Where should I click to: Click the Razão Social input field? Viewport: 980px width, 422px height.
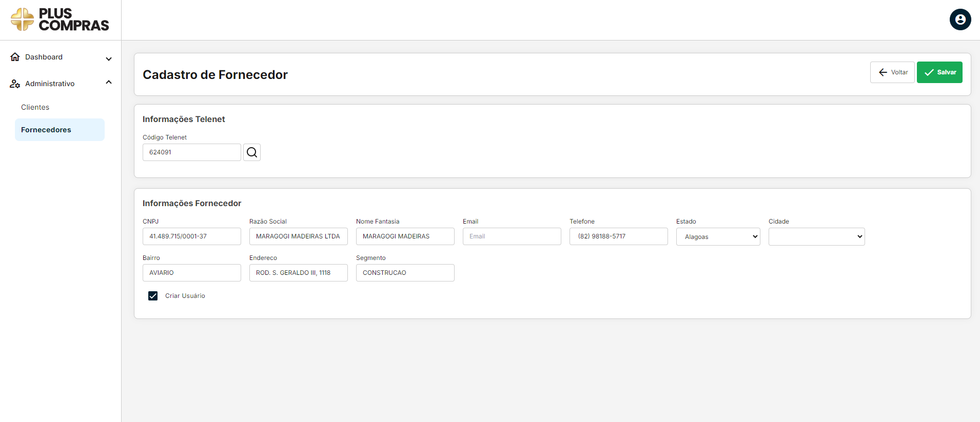[299, 236]
